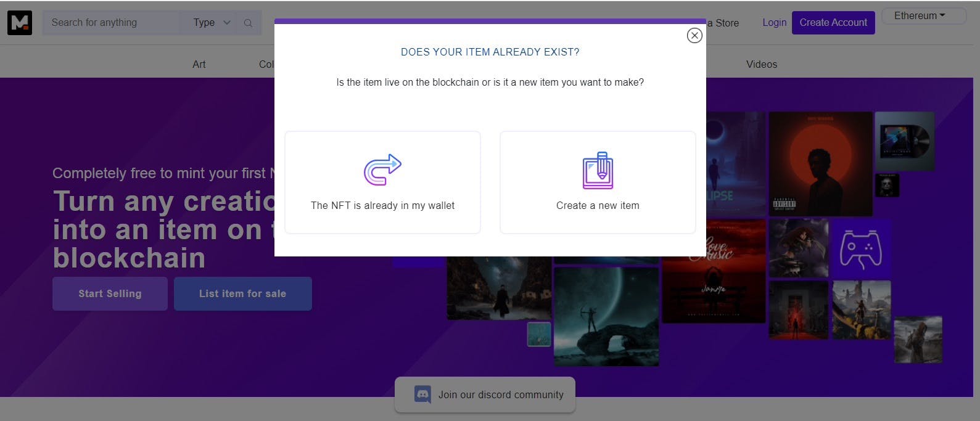Screen dimensions: 980x421
Task: Open the cloaked figure night landscape thumbnail
Action: [x=499, y=288]
